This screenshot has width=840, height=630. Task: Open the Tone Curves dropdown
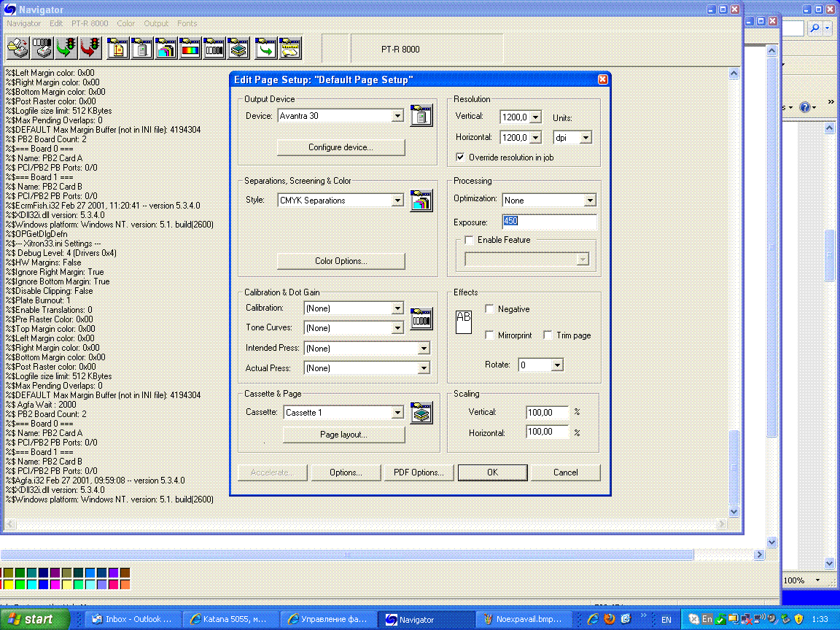coord(397,328)
